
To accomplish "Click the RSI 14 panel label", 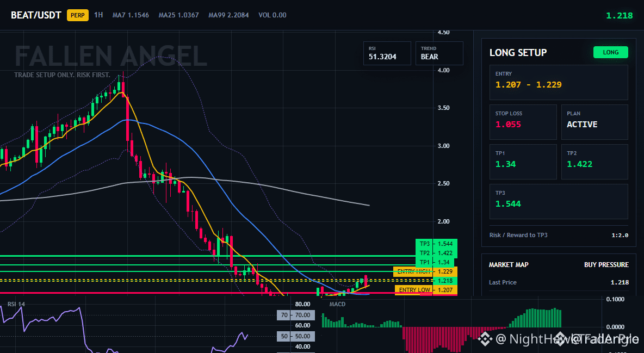I will tap(16, 305).
